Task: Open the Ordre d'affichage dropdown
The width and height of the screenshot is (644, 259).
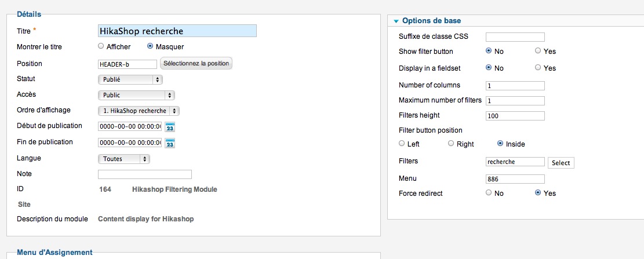Action: pos(139,111)
